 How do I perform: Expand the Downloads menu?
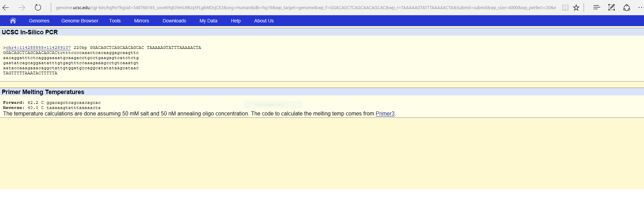[x=174, y=21]
